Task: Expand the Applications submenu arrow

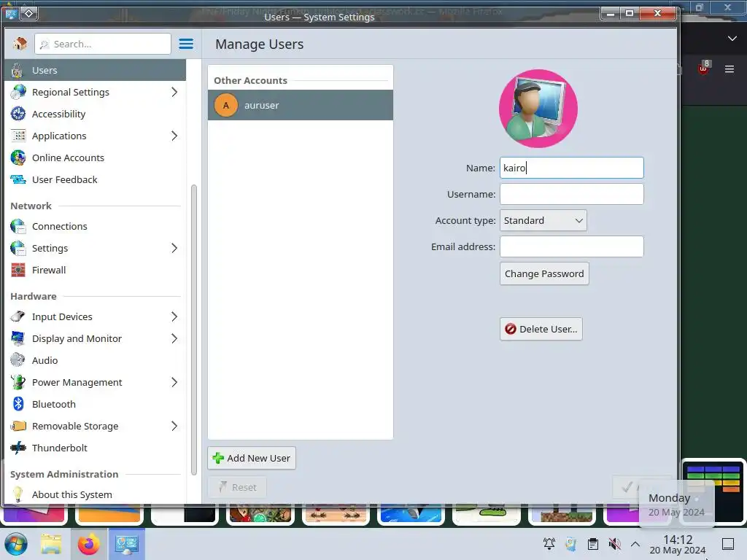Action: [174, 136]
